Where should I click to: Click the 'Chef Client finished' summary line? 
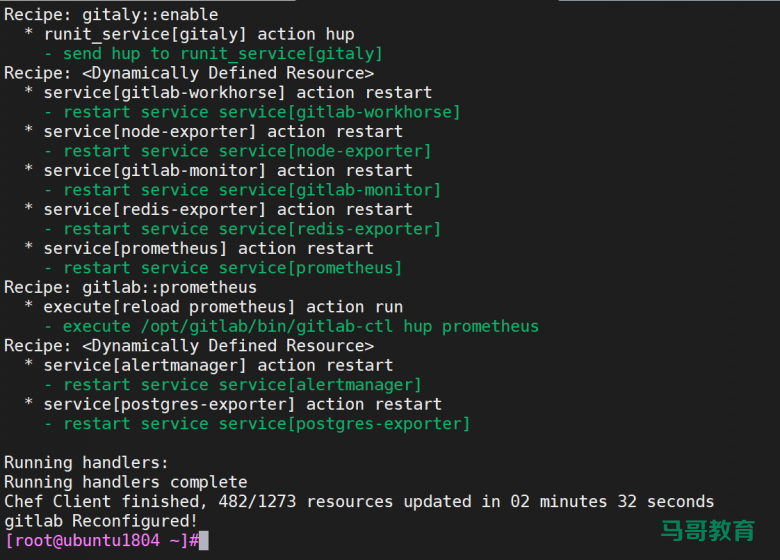click(359, 501)
